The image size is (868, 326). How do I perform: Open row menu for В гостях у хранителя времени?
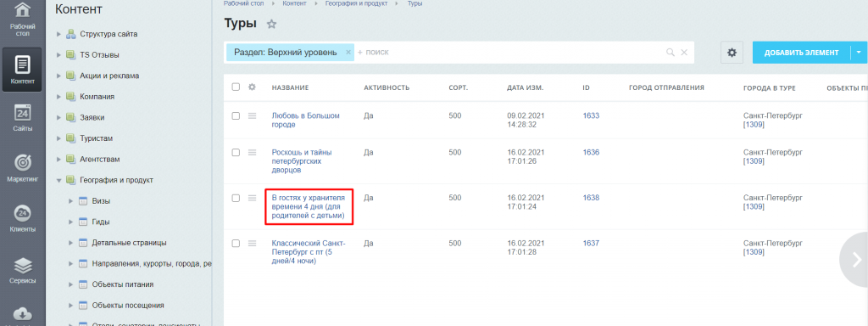tap(253, 197)
